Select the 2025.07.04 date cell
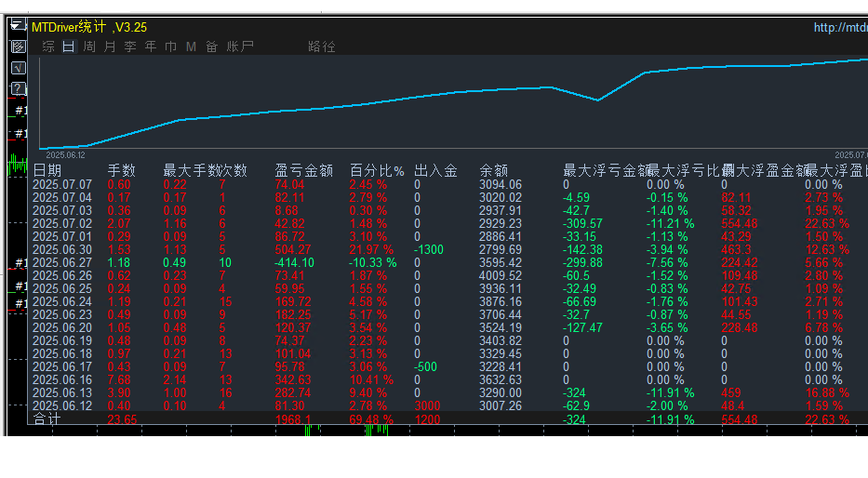 [x=62, y=197]
